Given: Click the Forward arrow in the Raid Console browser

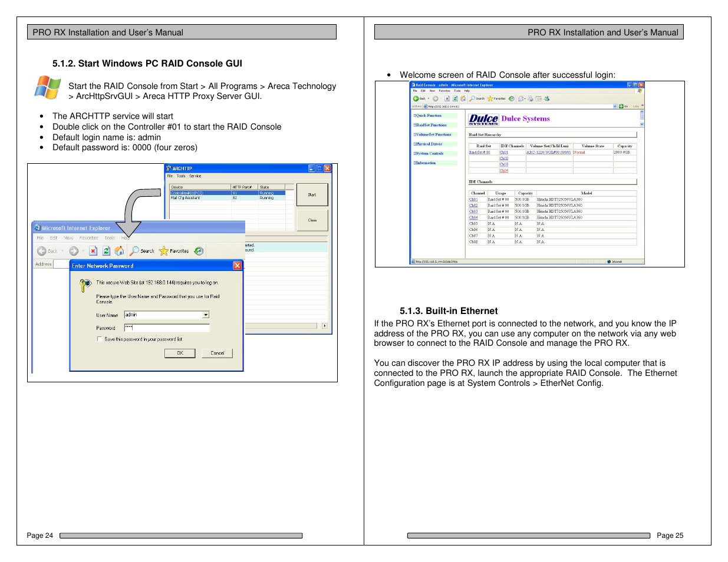Looking at the screenshot, I should [x=435, y=99].
